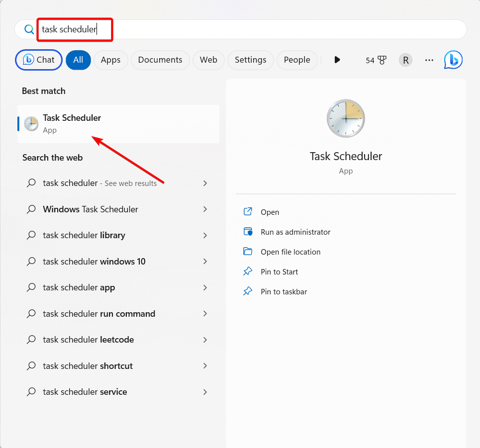Viewport: 480px width, 448px height.
Task: Expand the 'Windows Task Scheduler' chevron
Action: 205,209
